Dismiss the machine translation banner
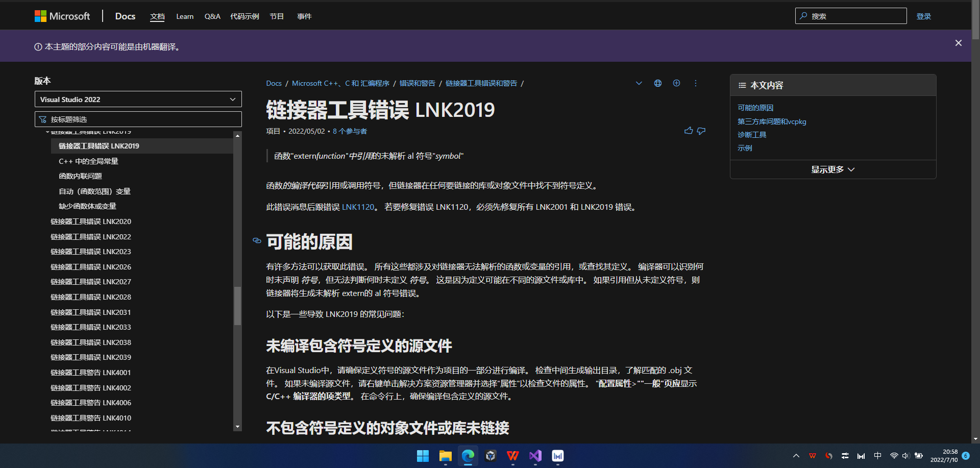 pos(958,43)
